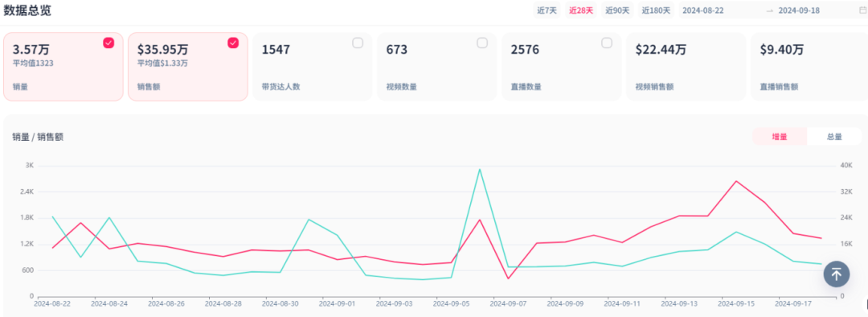Click the end date 2024-09-18 field
868x317 pixels.
click(x=799, y=10)
